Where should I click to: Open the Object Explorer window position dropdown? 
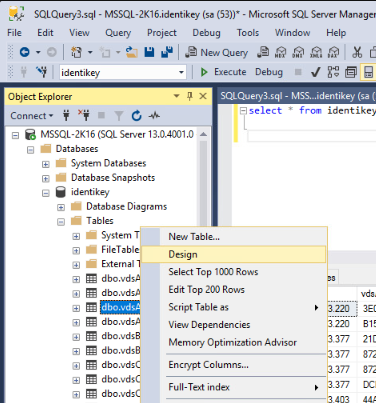[x=177, y=96]
